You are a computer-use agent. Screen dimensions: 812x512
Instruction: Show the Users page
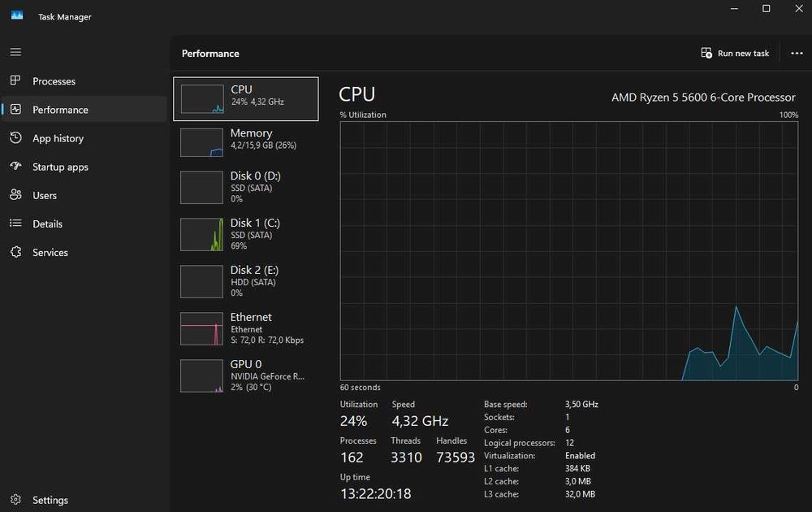coord(84,195)
